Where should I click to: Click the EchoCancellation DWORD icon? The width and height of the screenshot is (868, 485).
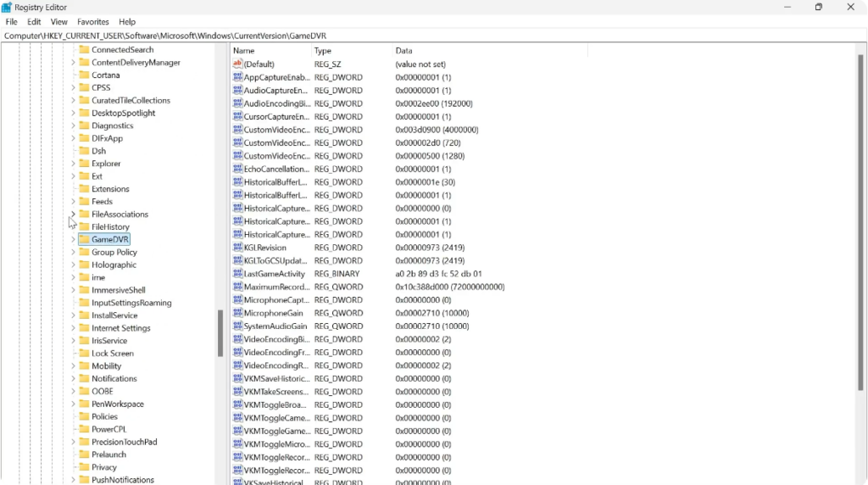click(x=237, y=169)
